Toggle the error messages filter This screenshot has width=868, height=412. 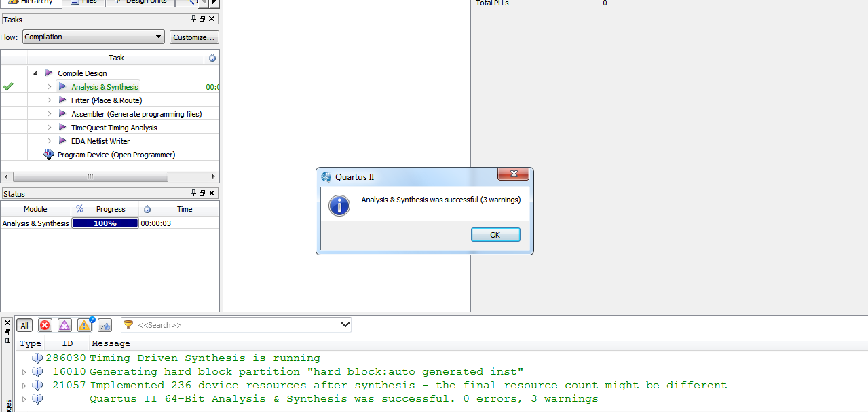pos(45,325)
